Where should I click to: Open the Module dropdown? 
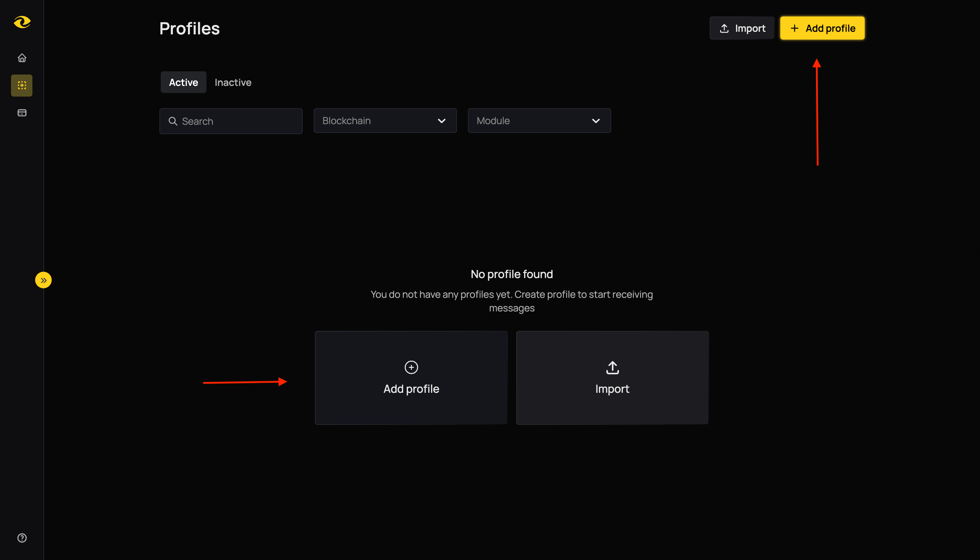tap(539, 120)
